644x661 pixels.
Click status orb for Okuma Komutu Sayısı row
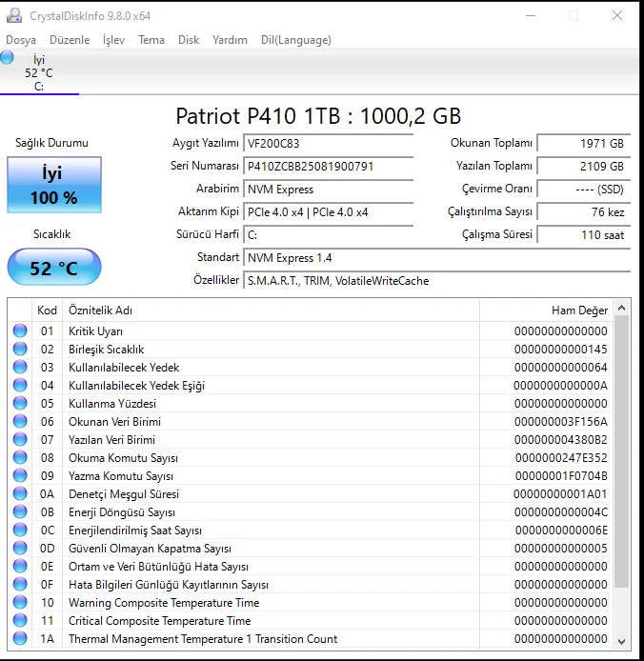pos(20,458)
